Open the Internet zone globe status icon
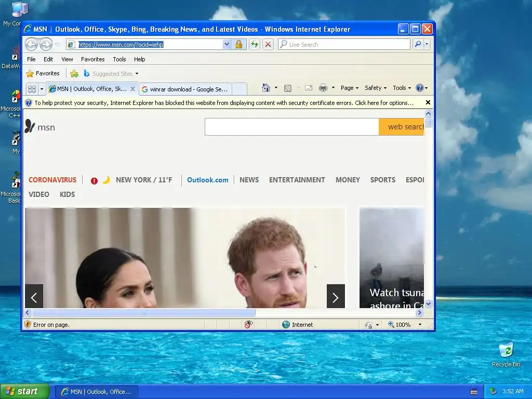The image size is (532, 399). 286,325
